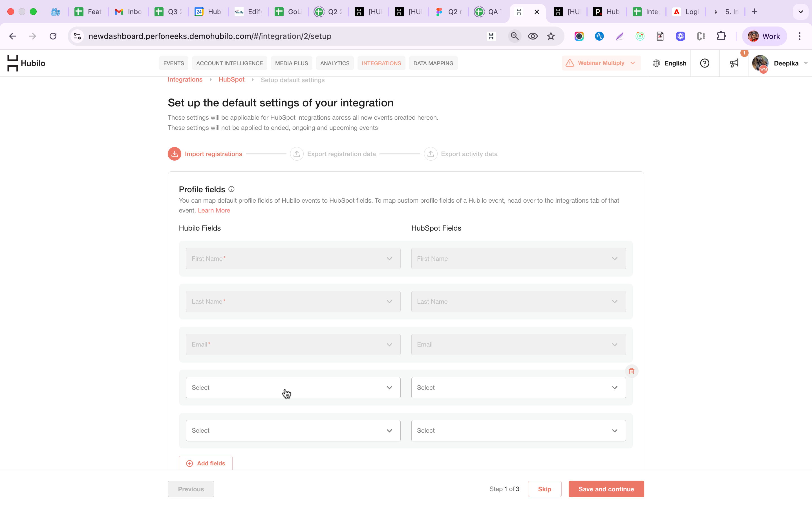Open the HubSpot First Name dropdown
Image resolution: width=812 pixels, height=508 pixels.
click(x=518, y=259)
